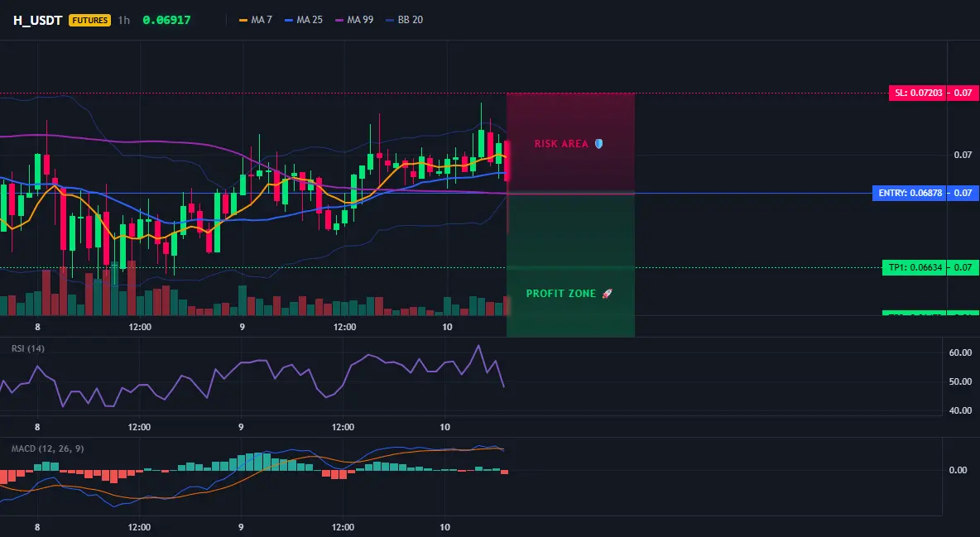This screenshot has height=537, width=980.
Task: Click the ENTRY: 0.06878 label
Action: (x=910, y=193)
